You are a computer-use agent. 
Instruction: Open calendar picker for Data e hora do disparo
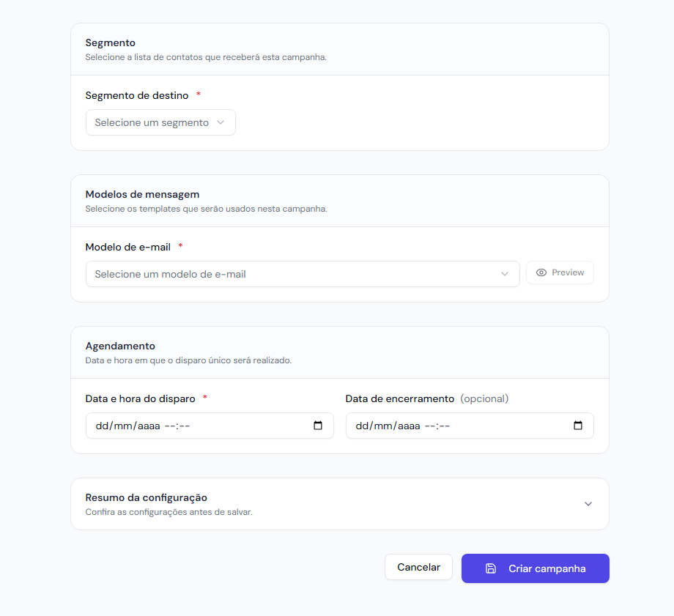click(x=318, y=426)
